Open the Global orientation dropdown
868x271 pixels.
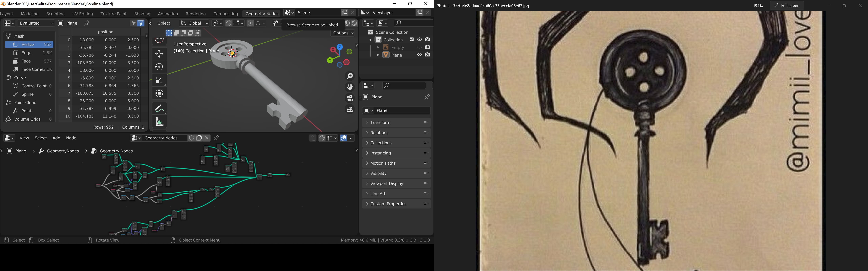click(194, 23)
